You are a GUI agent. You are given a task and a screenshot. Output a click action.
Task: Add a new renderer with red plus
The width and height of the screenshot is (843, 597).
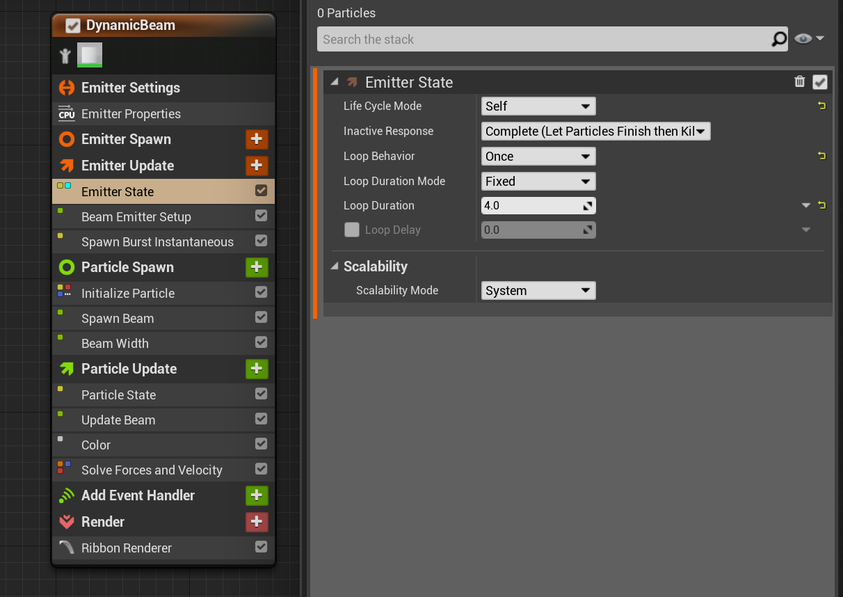pyautogui.click(x=256, y=521)
